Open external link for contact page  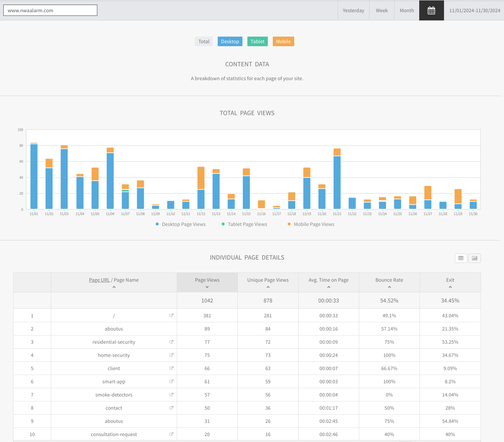click(x=171, y=408)
